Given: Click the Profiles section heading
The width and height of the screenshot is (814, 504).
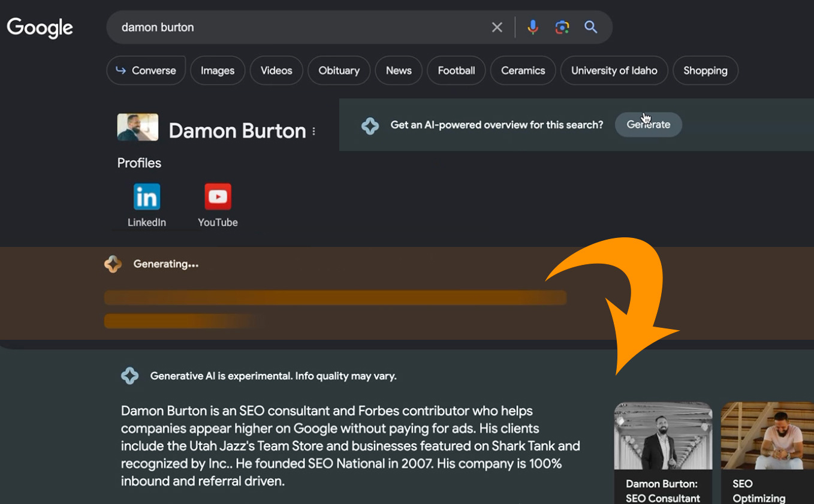Looking at the screenshot, I should point(139,163).
